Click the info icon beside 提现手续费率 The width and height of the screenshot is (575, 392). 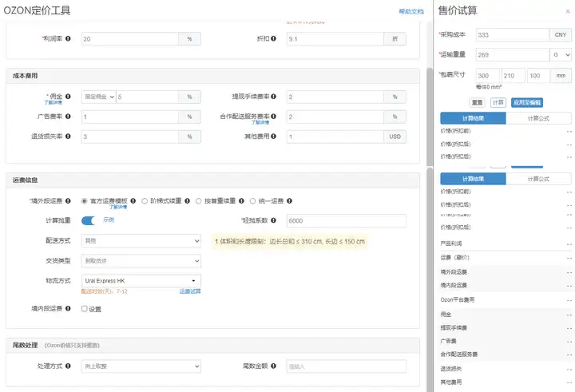[274, 97]
